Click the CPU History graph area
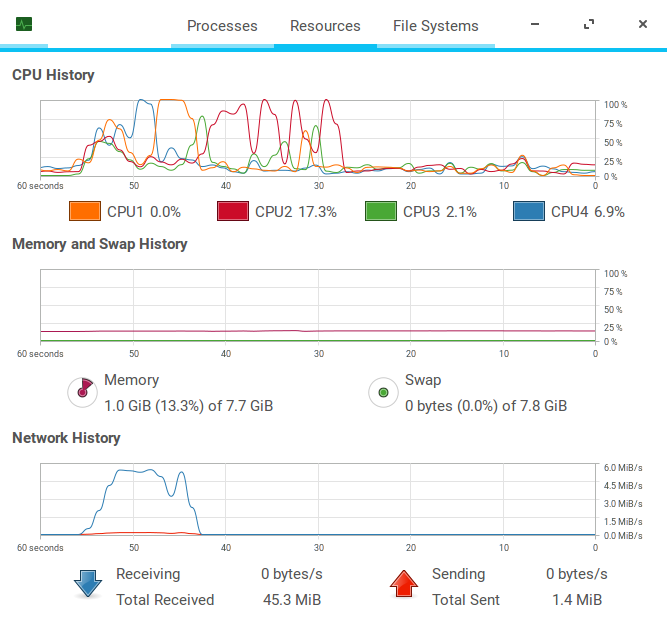The image size is (667, 621). pos(318,138)
